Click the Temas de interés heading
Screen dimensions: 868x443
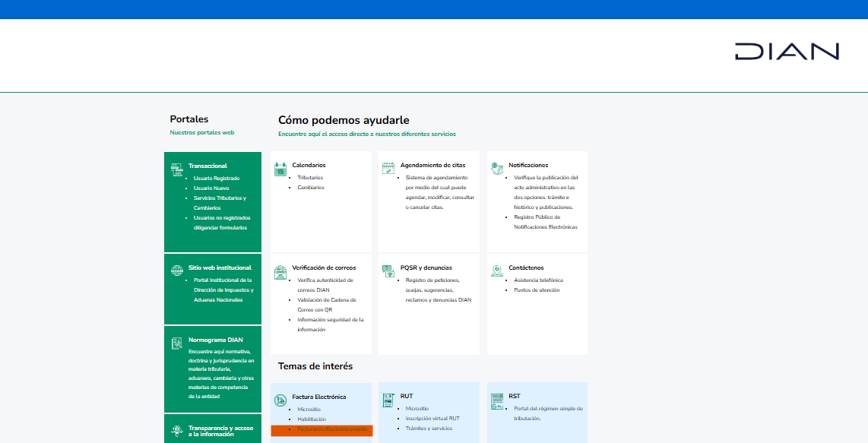(x=315, y=366)
